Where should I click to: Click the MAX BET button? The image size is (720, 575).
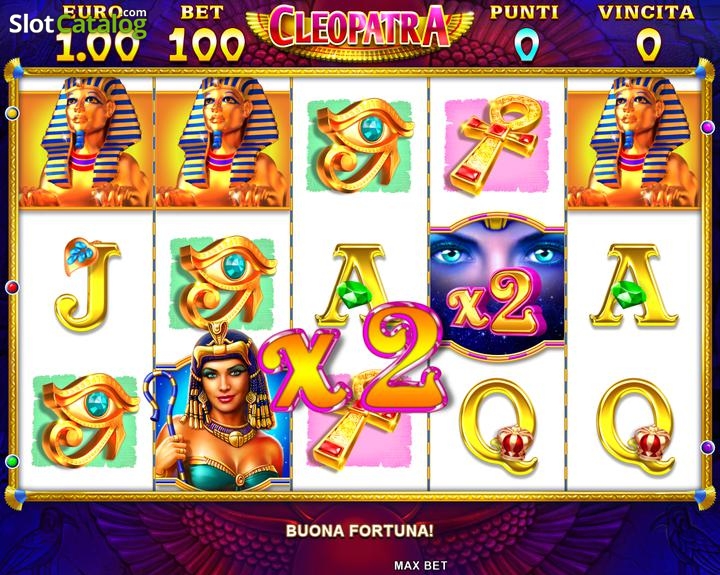click(x=420, y=565)
